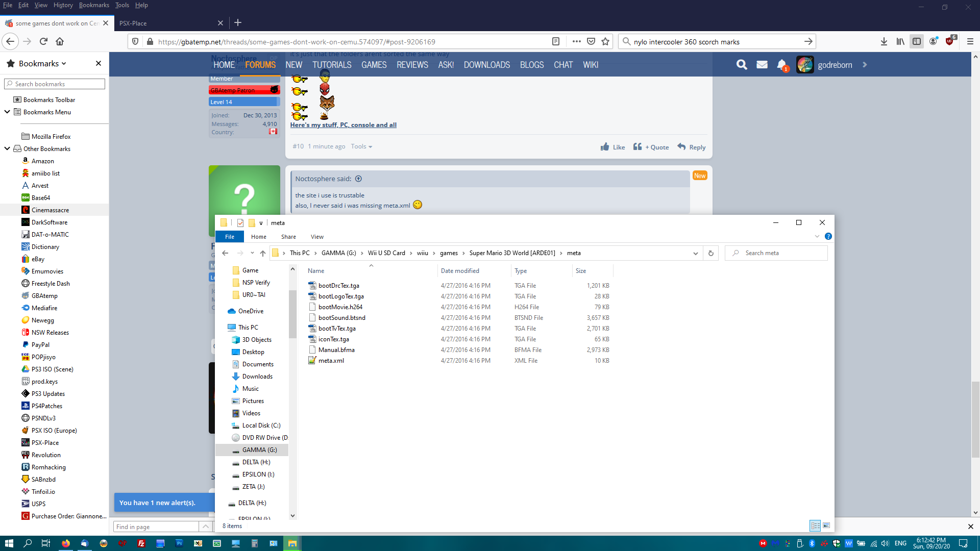
Task: Open Firefox library icon
Action: [900, 41]
